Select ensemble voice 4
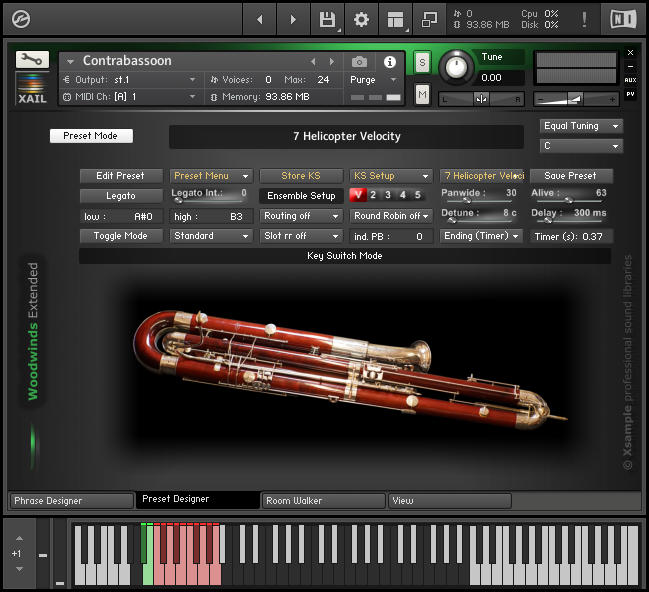Image resolution: width=649 pixels, height=592 pixels. coord(403,195)
